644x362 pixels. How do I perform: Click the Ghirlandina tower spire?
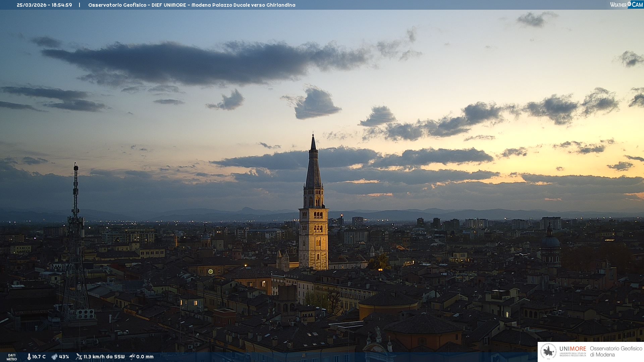tap(313, 164)
